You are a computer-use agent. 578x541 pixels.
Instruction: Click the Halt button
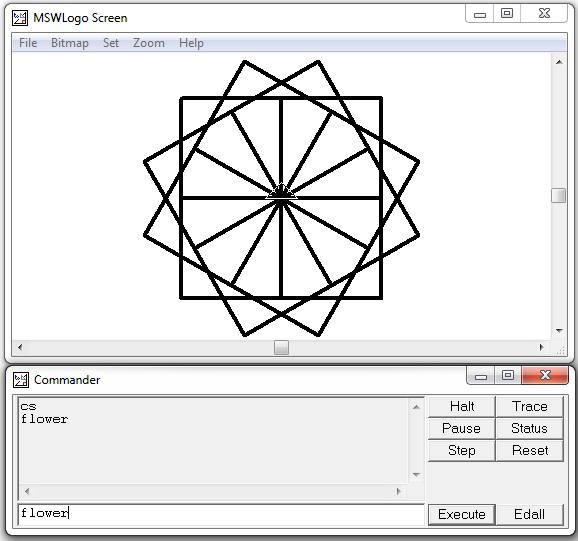[x=462, y=406]
